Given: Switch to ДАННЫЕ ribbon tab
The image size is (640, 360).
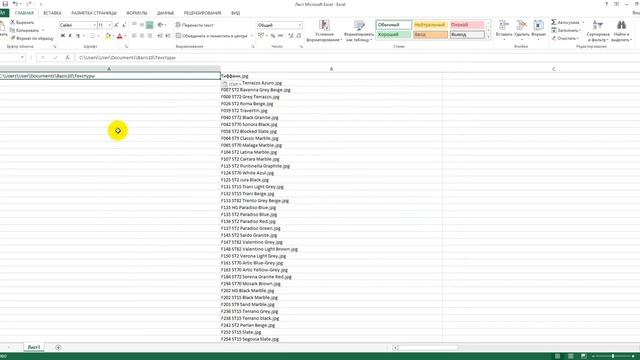Looking at the screenshot, I should tap(165, 13).
